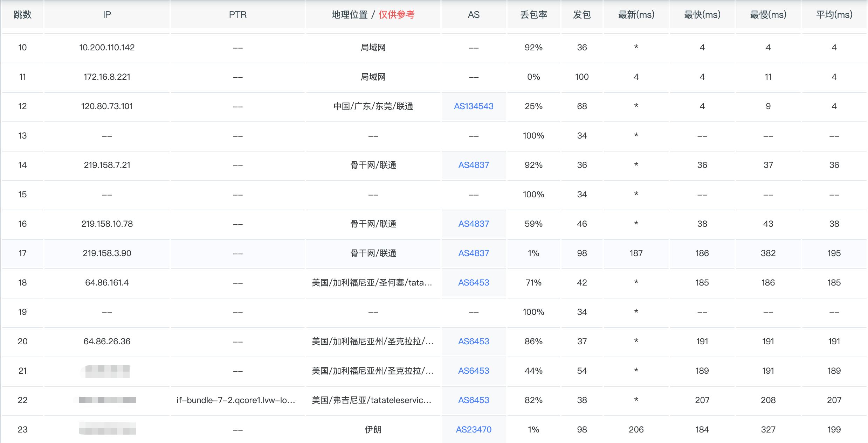This screenshot has height=443, width=868.
Task: Click the 最慢(ms) column header
Action: click(768, 15)
